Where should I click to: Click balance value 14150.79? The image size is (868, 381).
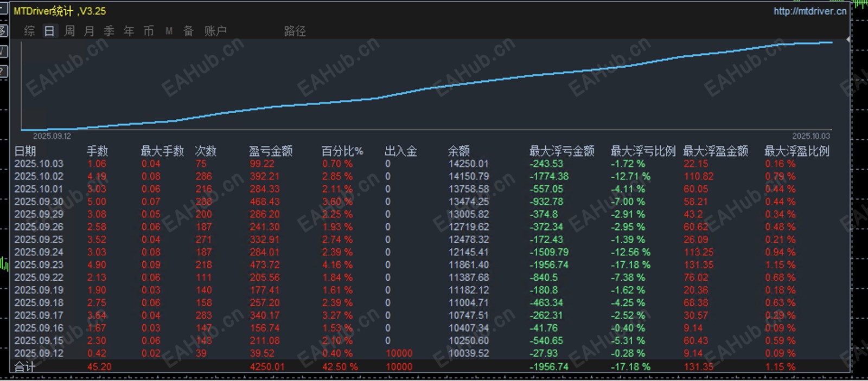(469, 176)
